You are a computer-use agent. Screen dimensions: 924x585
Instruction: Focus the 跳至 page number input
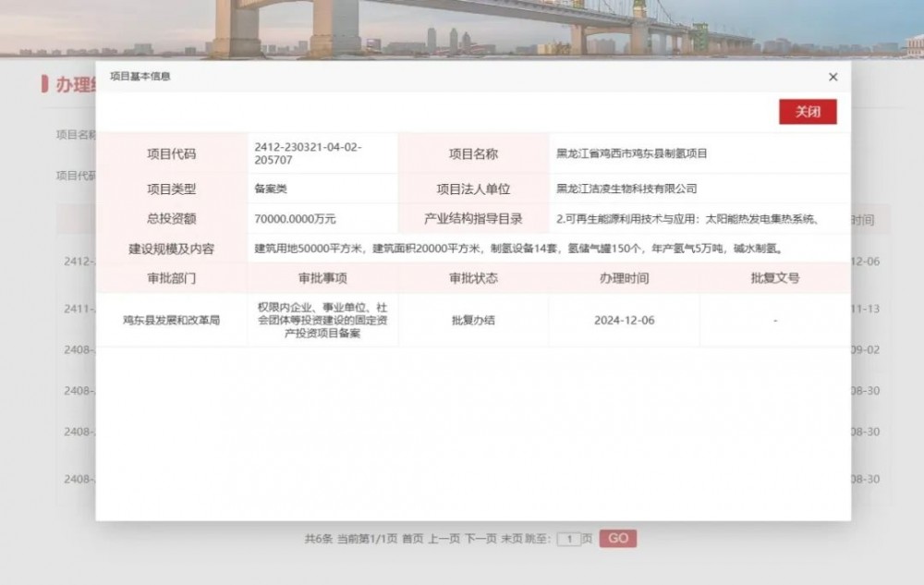[569, 539]
